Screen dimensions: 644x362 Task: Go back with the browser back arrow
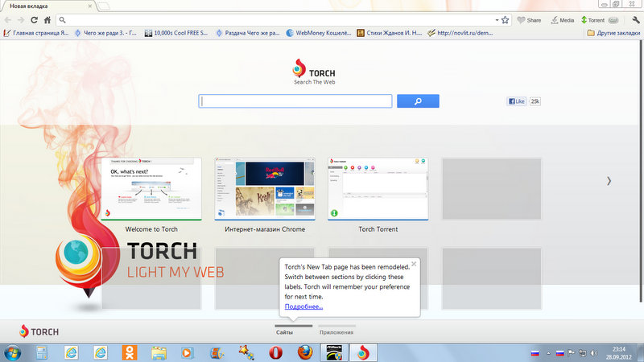coord(8,19)
